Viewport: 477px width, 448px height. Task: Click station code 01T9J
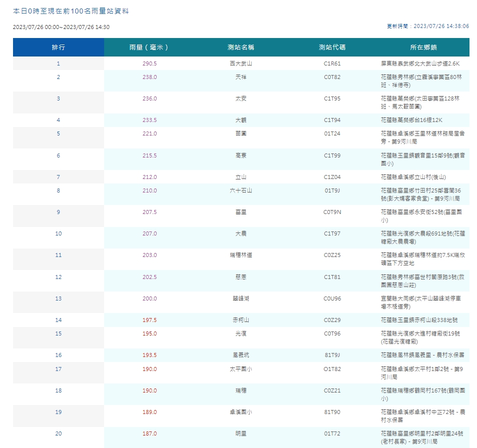pos(332,190)
